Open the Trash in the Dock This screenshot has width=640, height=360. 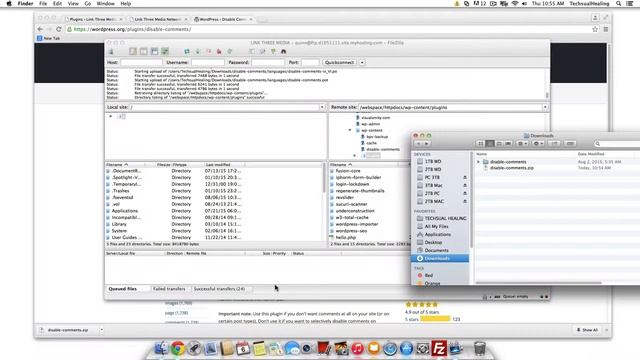click(x=480, y=349)
